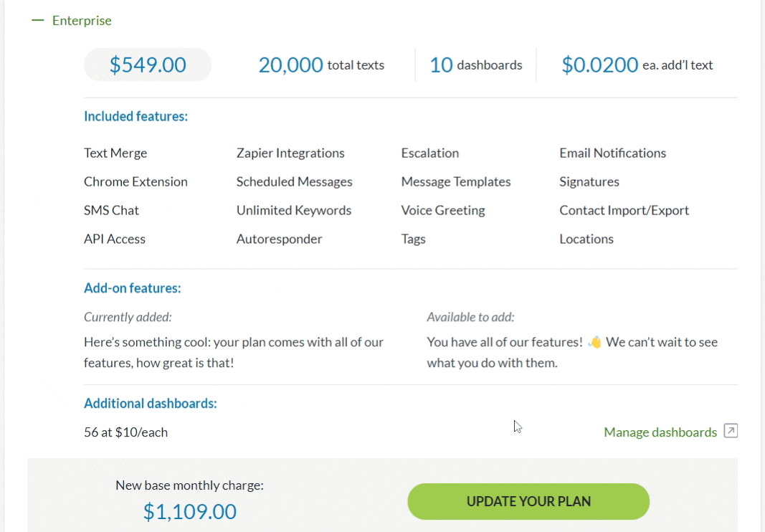
Task: Open the Manage dashboards link
Action: pos(660,432)
